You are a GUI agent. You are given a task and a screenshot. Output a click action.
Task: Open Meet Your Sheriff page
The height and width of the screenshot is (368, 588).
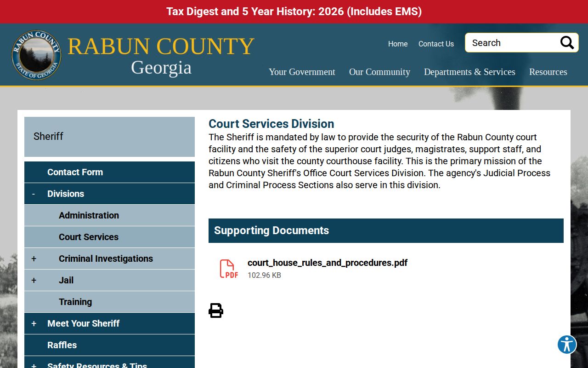coord(83,323)
